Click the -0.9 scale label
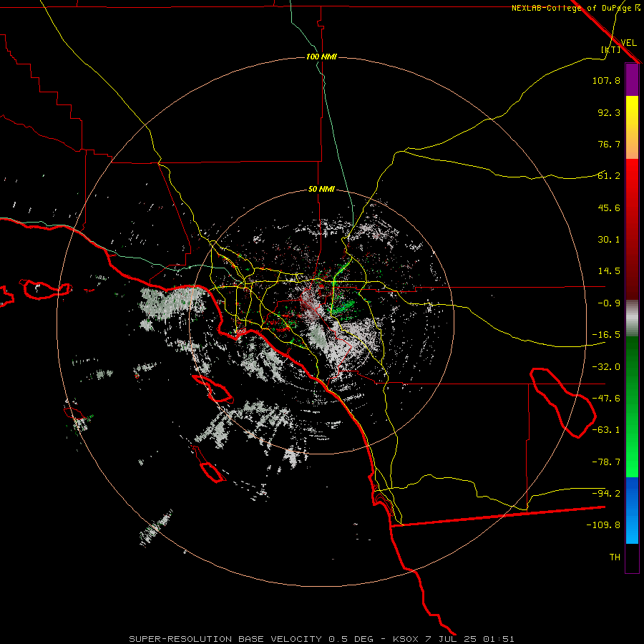The image size is (644, 644). (609, 303)
